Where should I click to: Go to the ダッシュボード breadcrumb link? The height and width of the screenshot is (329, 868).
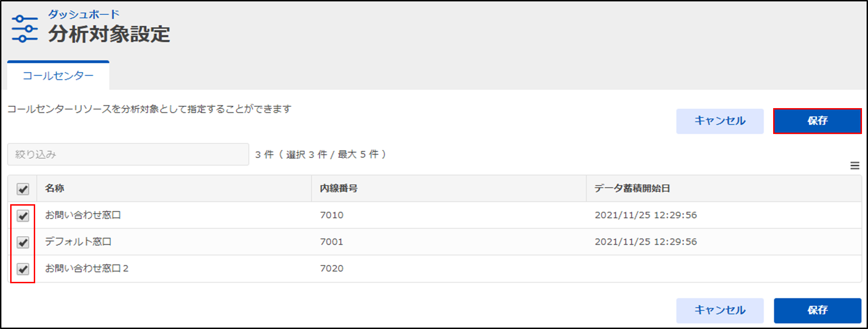[x=84, y=14]
